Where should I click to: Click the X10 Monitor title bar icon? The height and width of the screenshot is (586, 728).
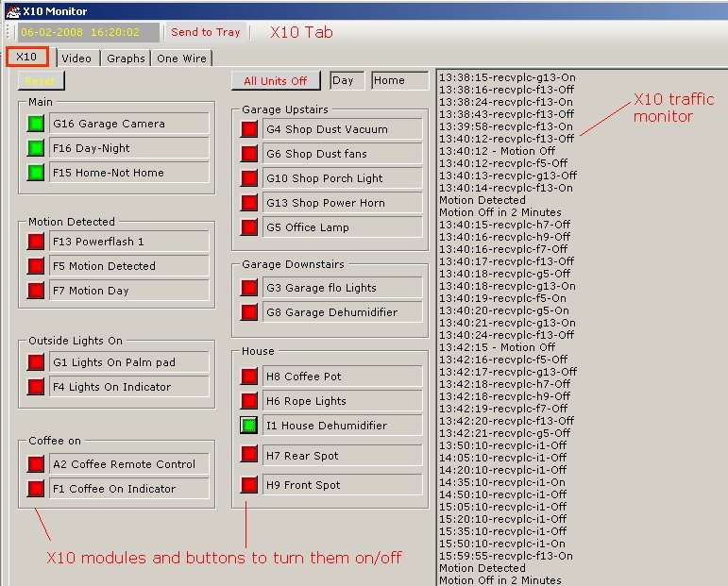point(13,10)
